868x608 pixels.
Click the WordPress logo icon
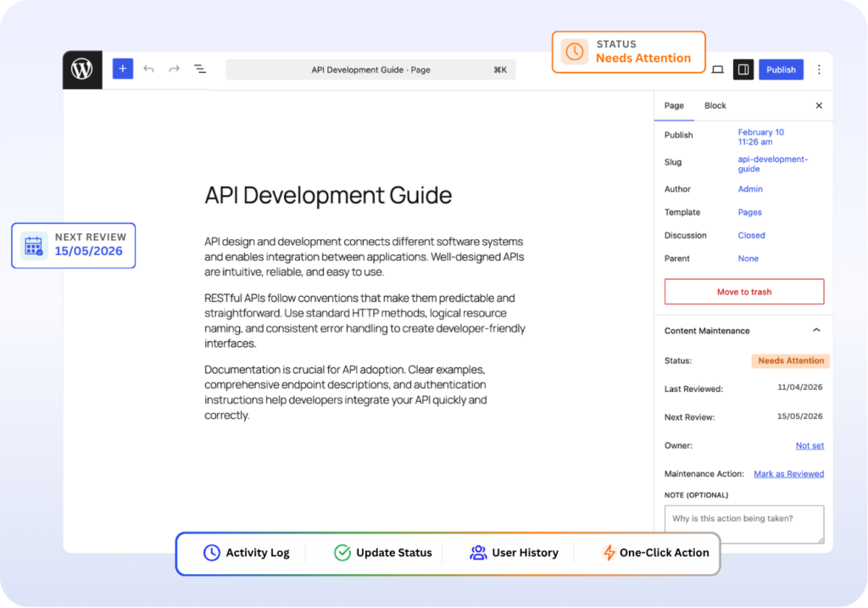click(x=82, y=70)
